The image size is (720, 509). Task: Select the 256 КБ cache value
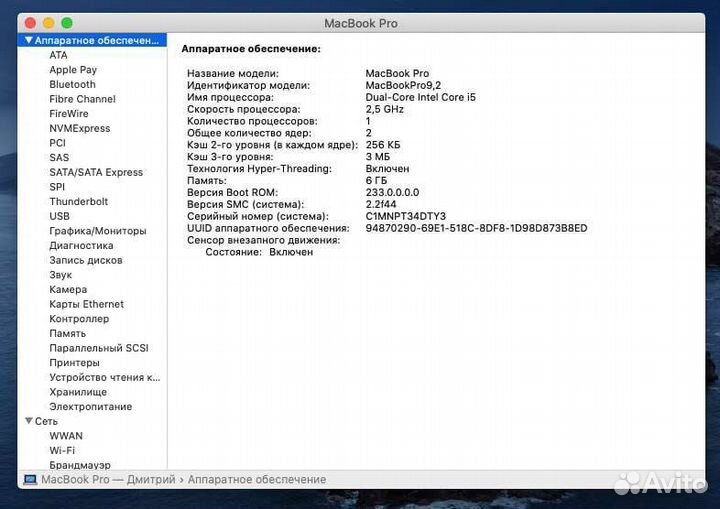(x=383, y=145)
